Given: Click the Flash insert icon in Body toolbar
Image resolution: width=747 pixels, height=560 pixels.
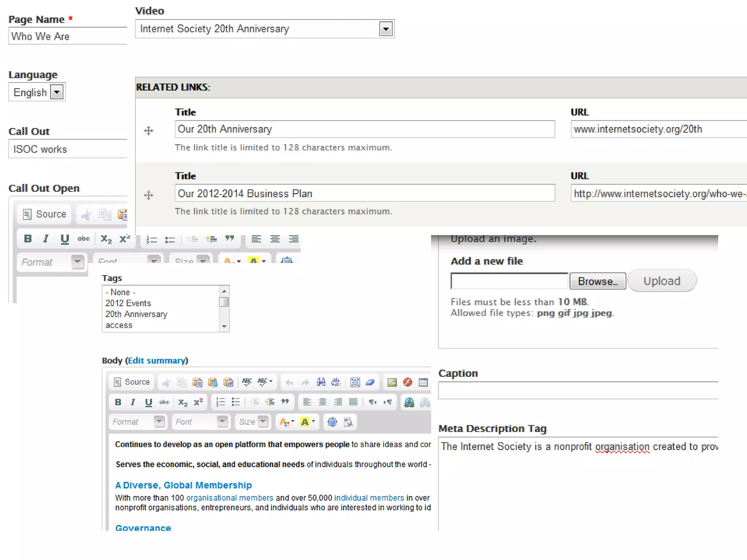Looking at the screenshot, I should [407, 382].
